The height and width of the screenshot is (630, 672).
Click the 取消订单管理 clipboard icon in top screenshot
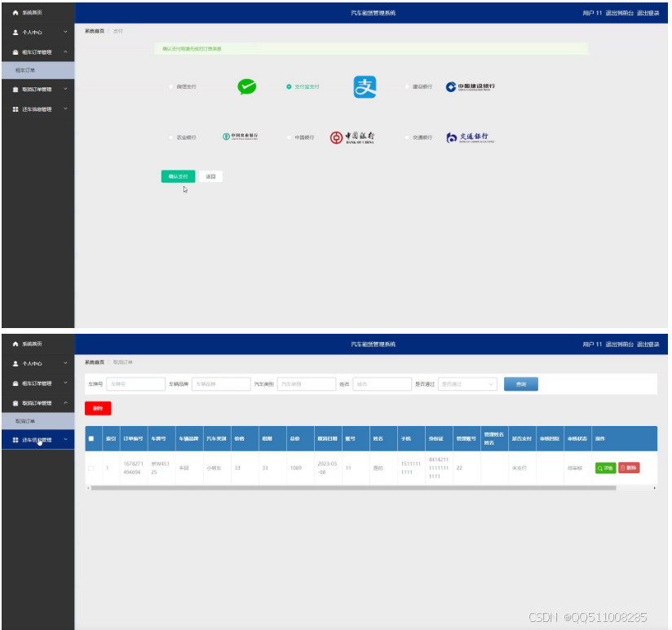click(x=15, y=90)
